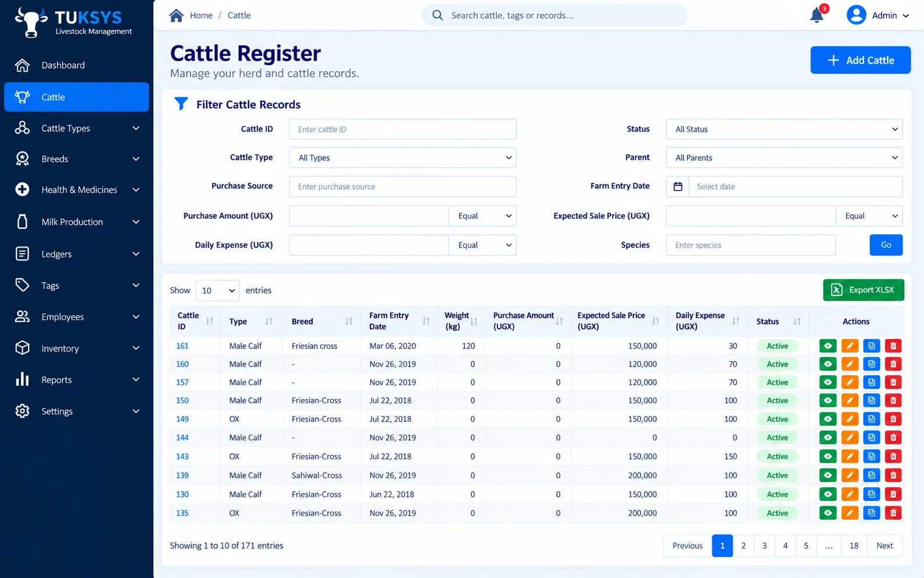Open the Parent filter dropdown

(x=784, y=158)
